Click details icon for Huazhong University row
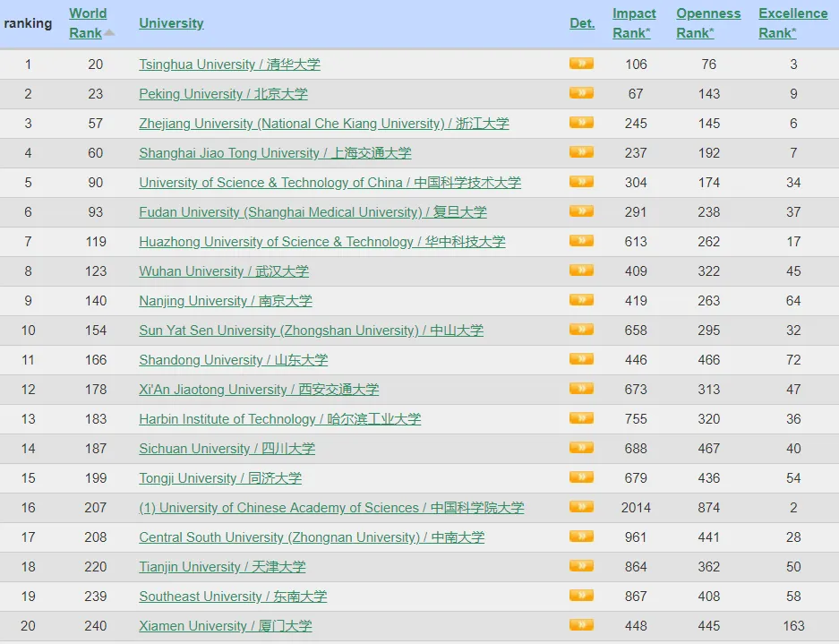The image size is (839, 644). [x=581, y=241]
